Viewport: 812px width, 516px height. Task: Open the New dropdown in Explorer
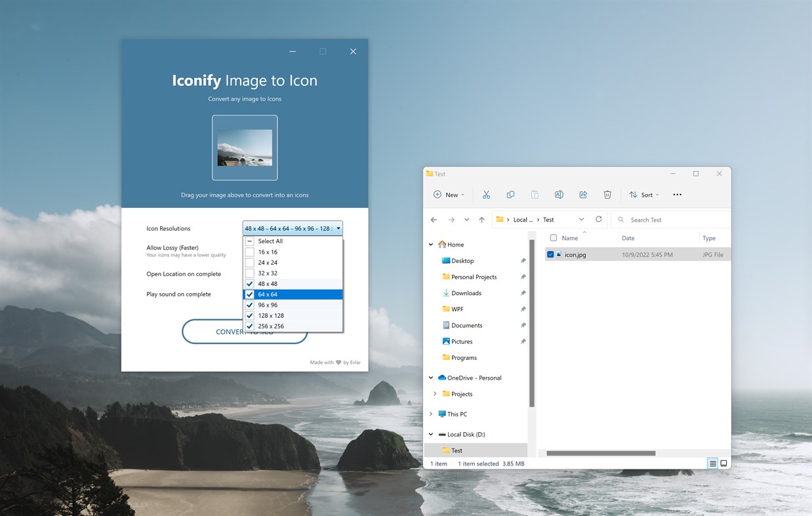click(x=449, y=194)
